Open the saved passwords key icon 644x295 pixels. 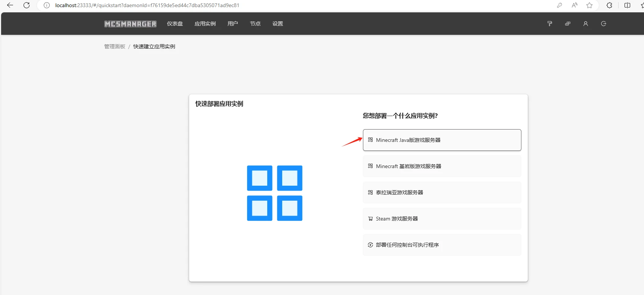coord(560,5)
